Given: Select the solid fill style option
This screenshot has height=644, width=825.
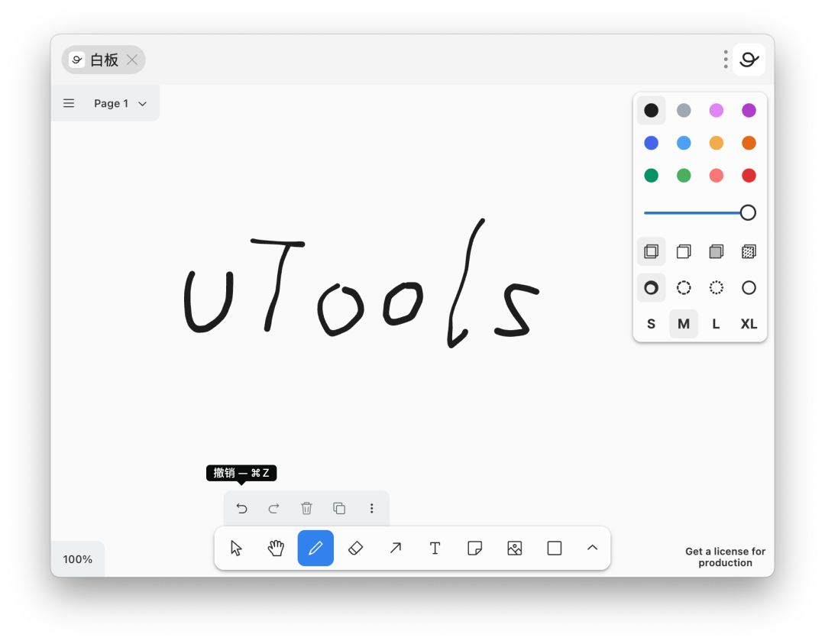Looking at the screenshot, I should (x=717, y=251).
